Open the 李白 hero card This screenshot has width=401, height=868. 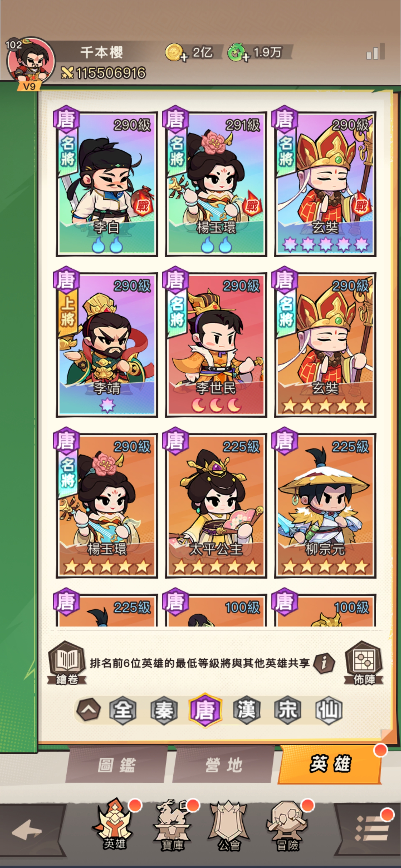[x=107, y=184]
